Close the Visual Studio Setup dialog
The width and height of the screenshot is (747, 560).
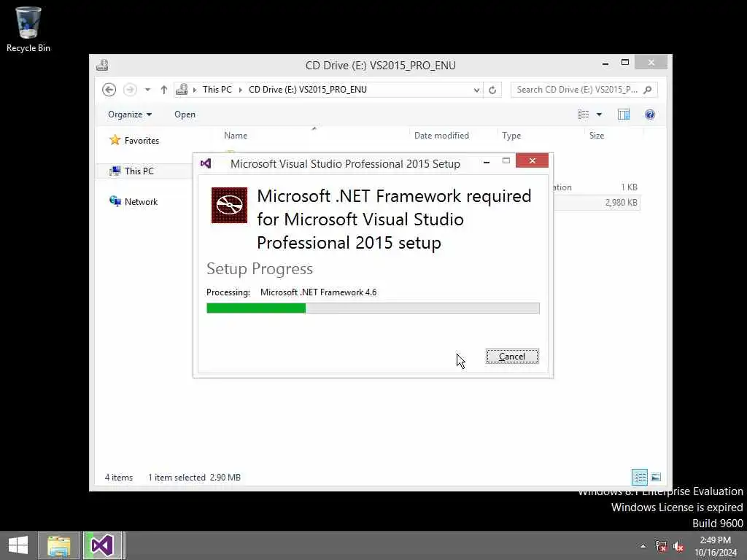(x=532, y=161)
